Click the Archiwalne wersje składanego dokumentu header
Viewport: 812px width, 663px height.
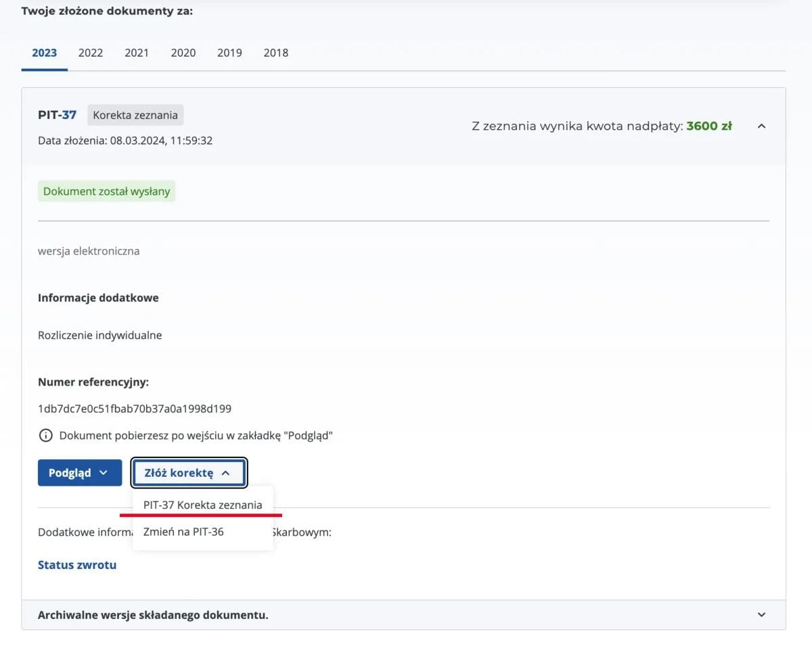coord(153,615)
